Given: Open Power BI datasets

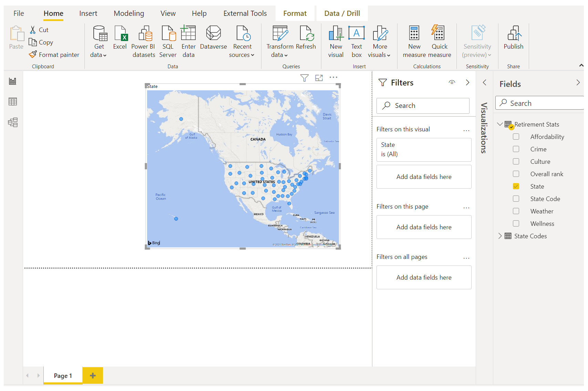Looking at the screenshot, I should (x=144, y=42).
